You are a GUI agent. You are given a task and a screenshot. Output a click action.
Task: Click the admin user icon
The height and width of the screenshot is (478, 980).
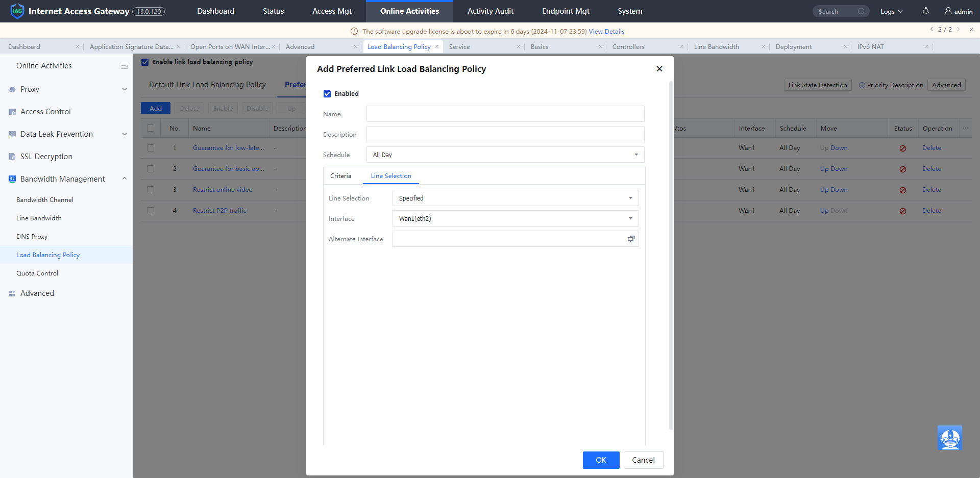point(948,11)
